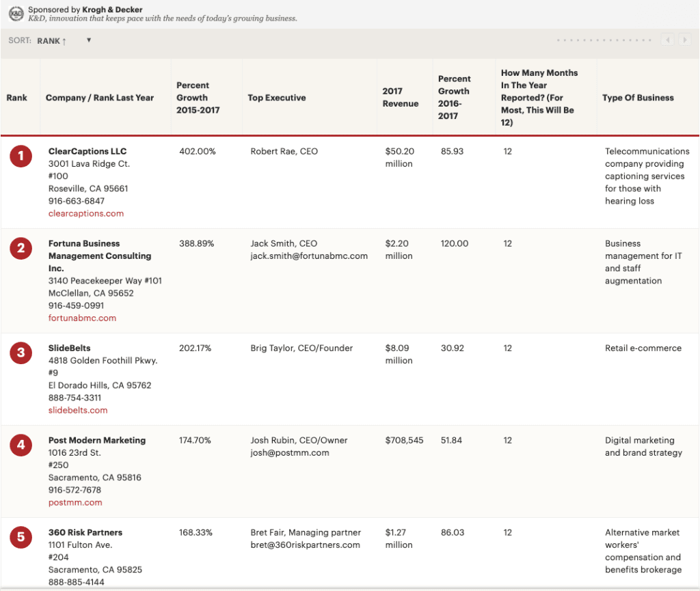The width and height of the screenshot is (700, 591).
Task: Go to the previous page using the left arrow
Action: (667, 40)
